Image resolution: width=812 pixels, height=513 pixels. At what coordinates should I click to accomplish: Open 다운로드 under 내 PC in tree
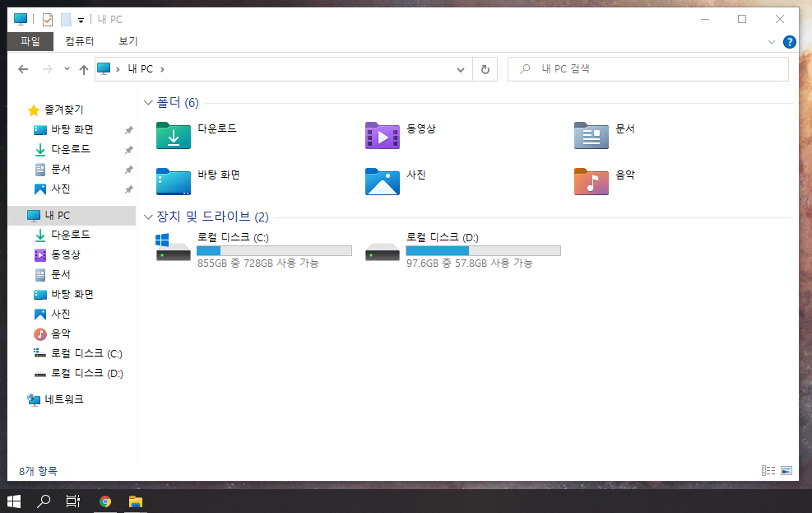71,235
